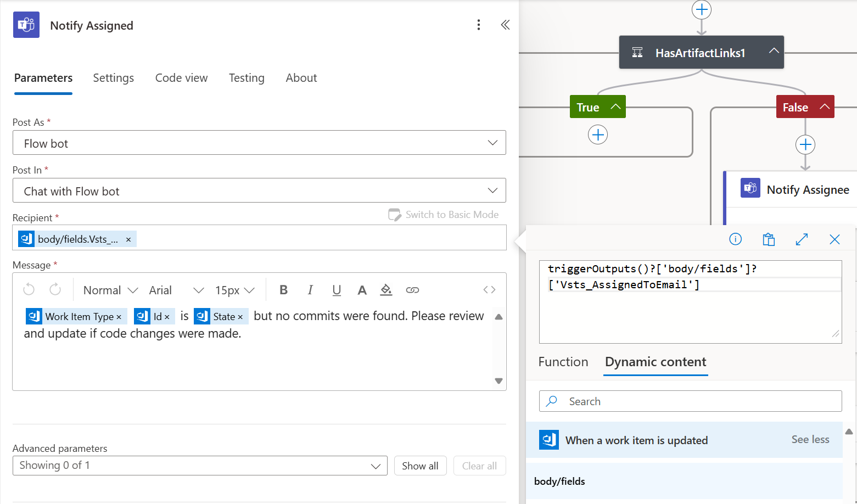The image size is (857, 504).
Task: Click the redo icon in message editor
Action: click(x=55, y=289)
